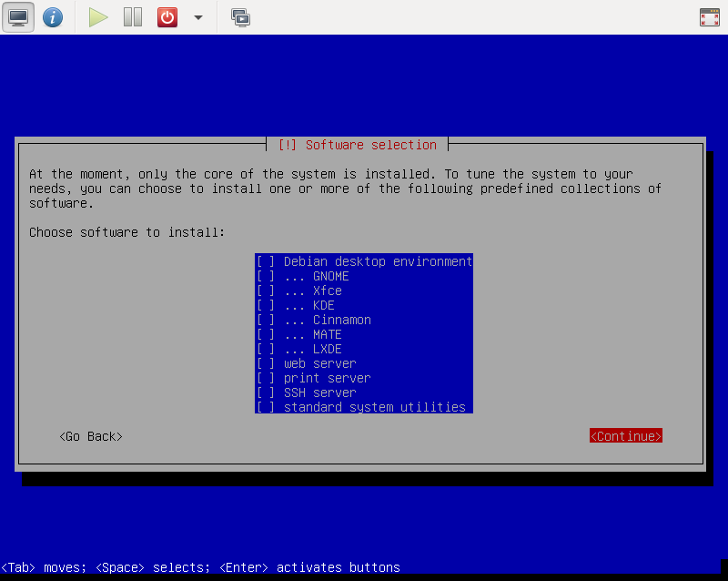
Task: Activate the Continue button
Action: click(626, 436)
